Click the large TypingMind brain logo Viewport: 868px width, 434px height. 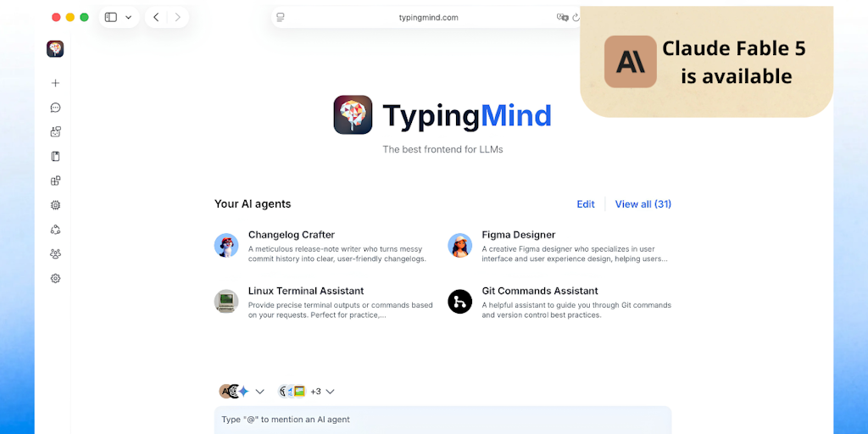353,114
